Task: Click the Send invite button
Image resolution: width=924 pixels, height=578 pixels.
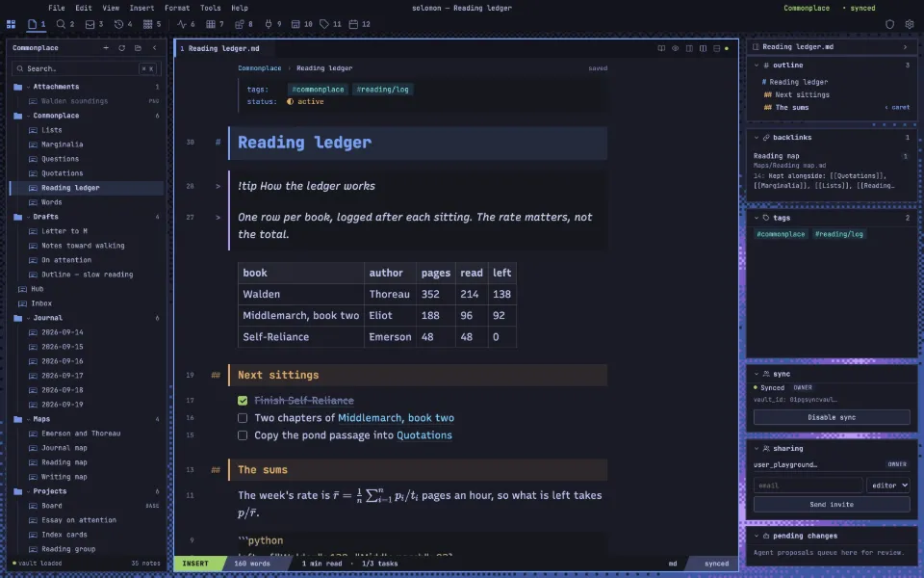Action: click(832, 504)
